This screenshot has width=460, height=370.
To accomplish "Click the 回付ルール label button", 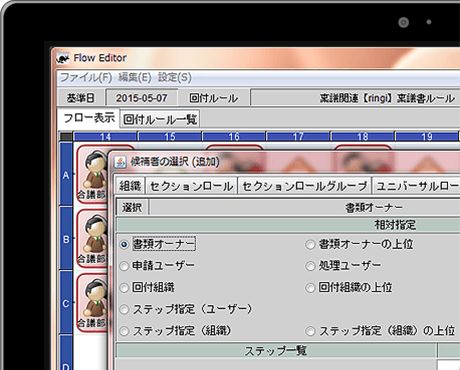I will click(214, 98).
